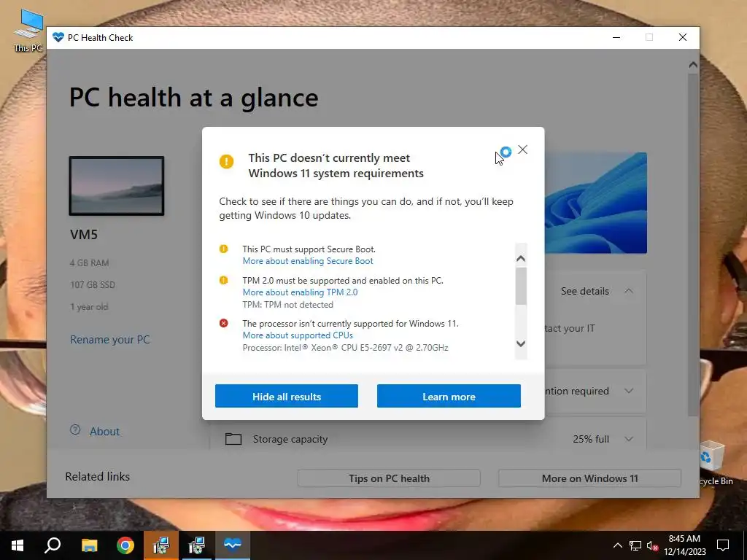Click the Learn more button

point(449,396)
